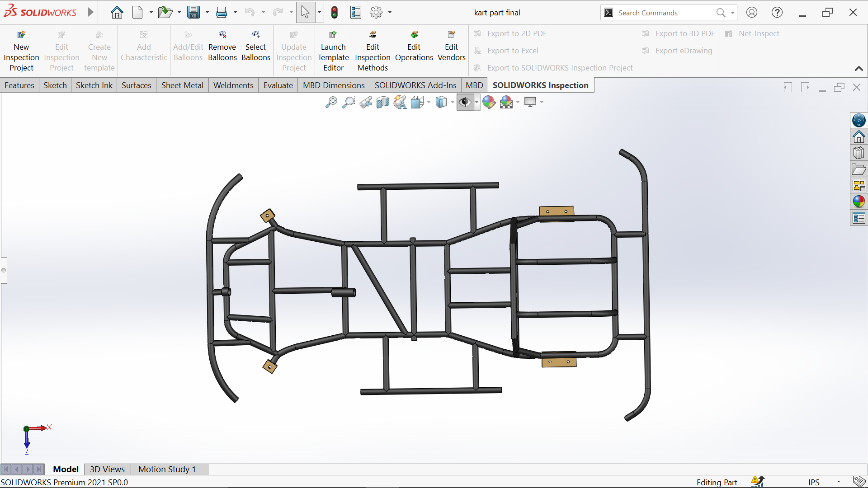Click the Rebuild traffic light icon

click(335, 13)
